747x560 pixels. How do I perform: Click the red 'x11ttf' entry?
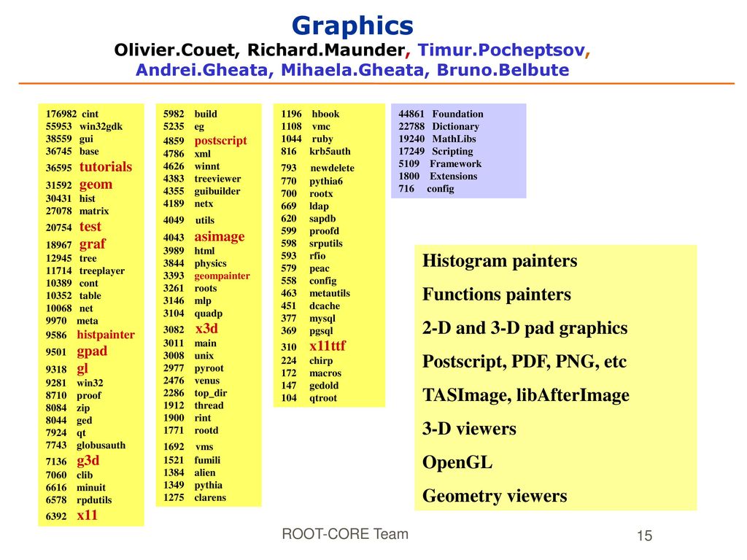pos(328,346)
